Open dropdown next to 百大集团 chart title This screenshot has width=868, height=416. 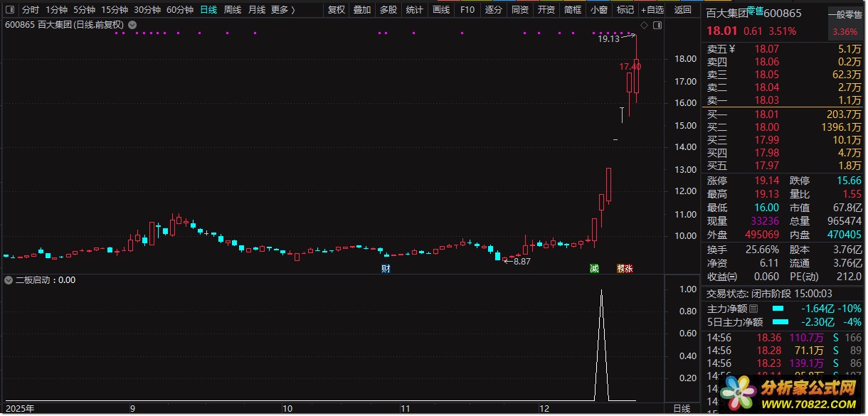point(132,24)
